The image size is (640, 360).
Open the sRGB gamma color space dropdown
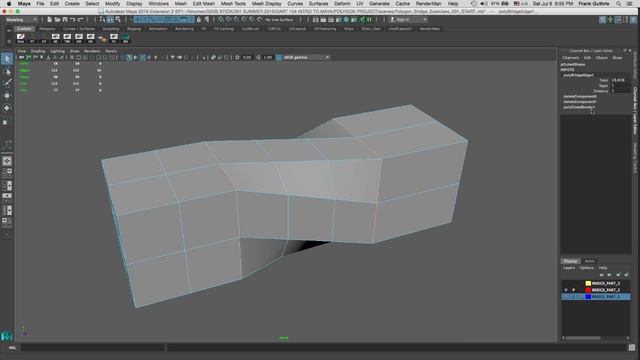(305, 58)
